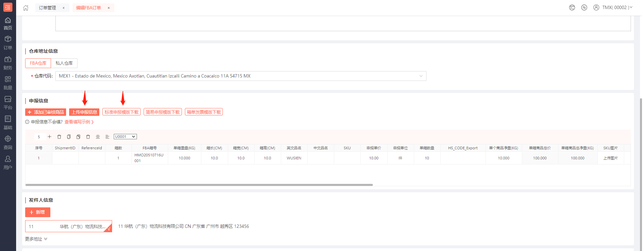Click the left-align icon in table toolbar

coord(107,137)
